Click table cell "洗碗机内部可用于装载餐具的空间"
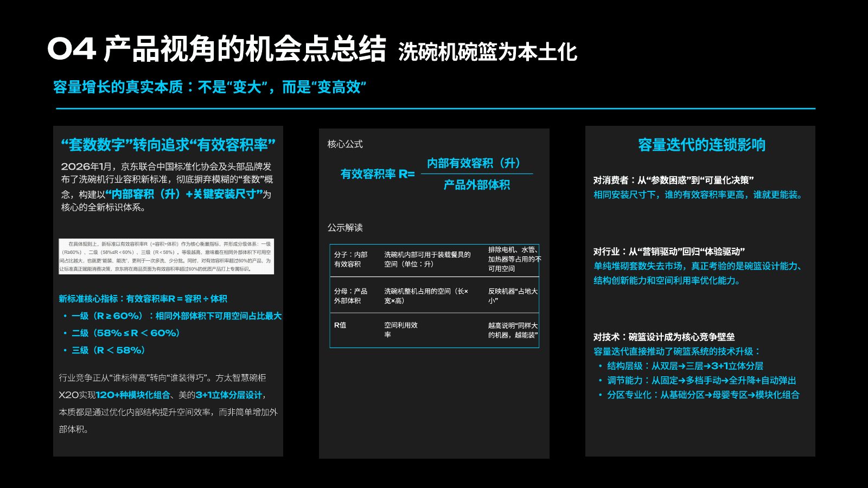Image resolution: width=868 pixels, height=488 pixels. [x=427, y=259]
